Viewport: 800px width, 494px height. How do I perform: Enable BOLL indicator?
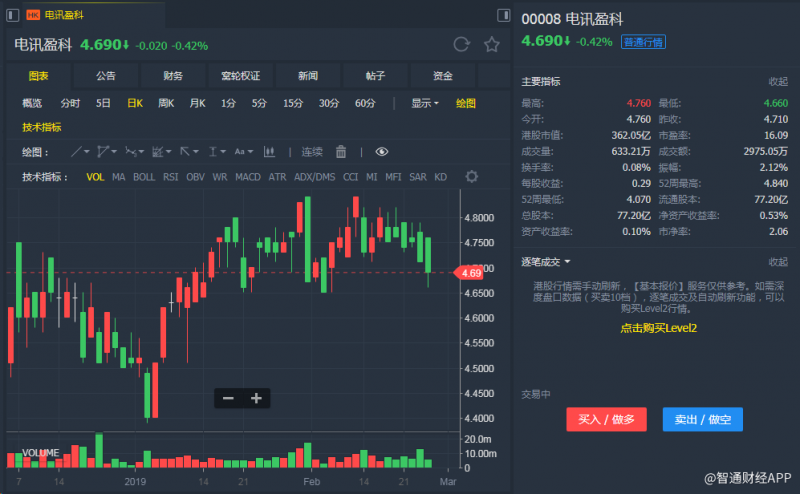point(144,177)
